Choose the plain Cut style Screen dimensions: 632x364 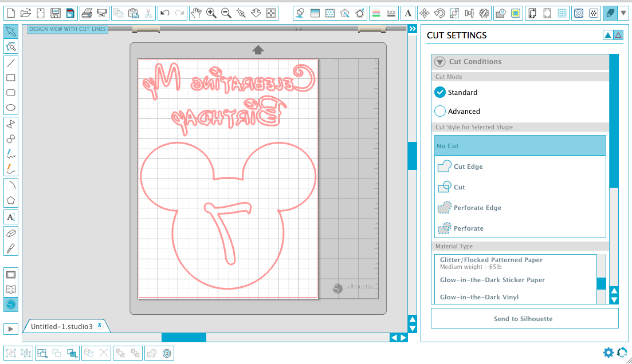[520, 187]
